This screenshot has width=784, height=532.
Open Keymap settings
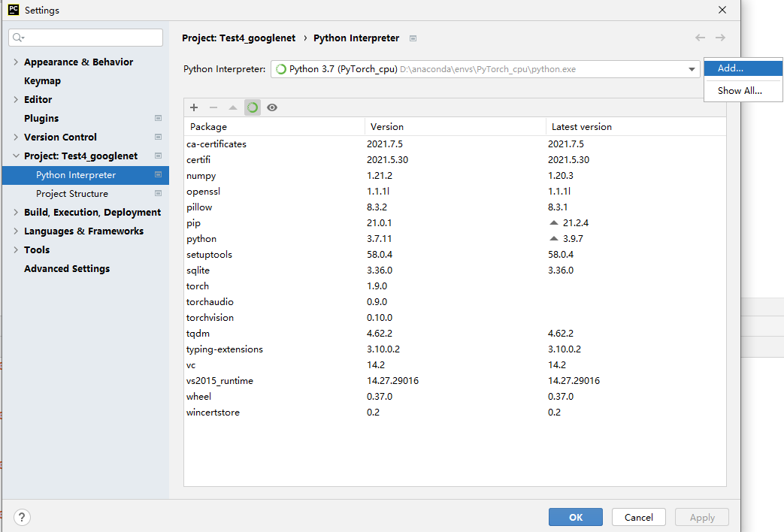pyautogui.click(x=43, y=81)
